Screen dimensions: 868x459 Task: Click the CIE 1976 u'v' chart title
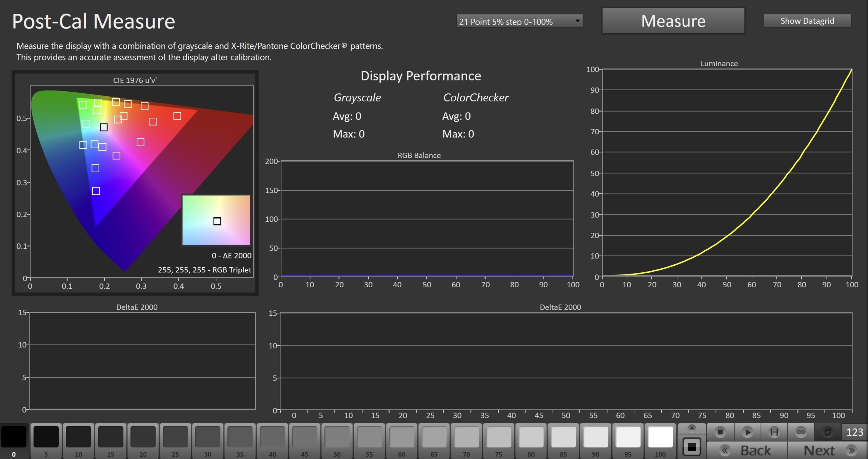135,80
